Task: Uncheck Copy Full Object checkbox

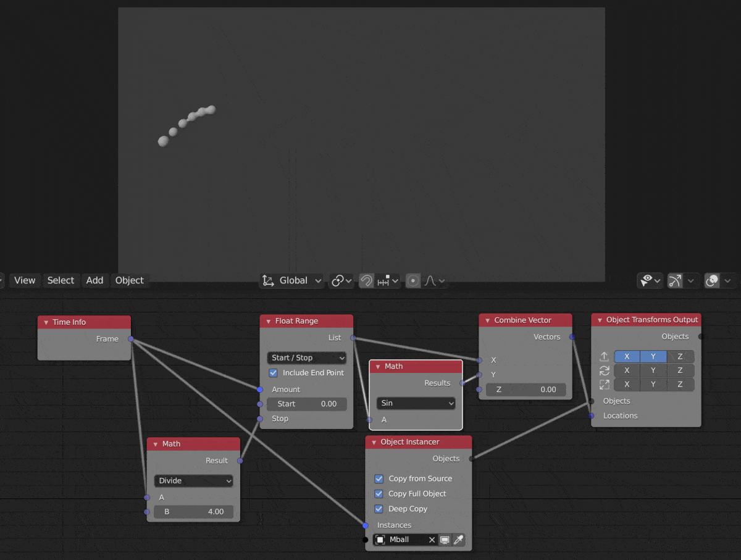Action: pyautogui.click(x=379, y=494)
